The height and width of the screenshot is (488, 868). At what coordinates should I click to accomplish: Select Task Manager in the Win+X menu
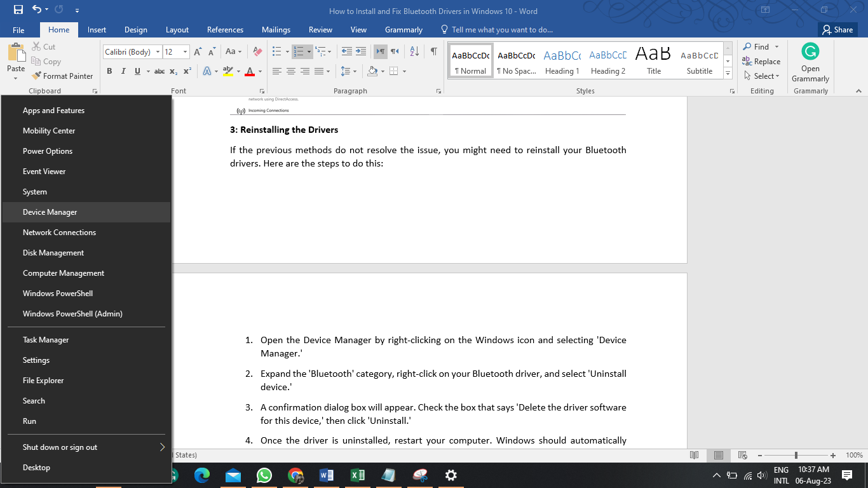tap(86, 340)
